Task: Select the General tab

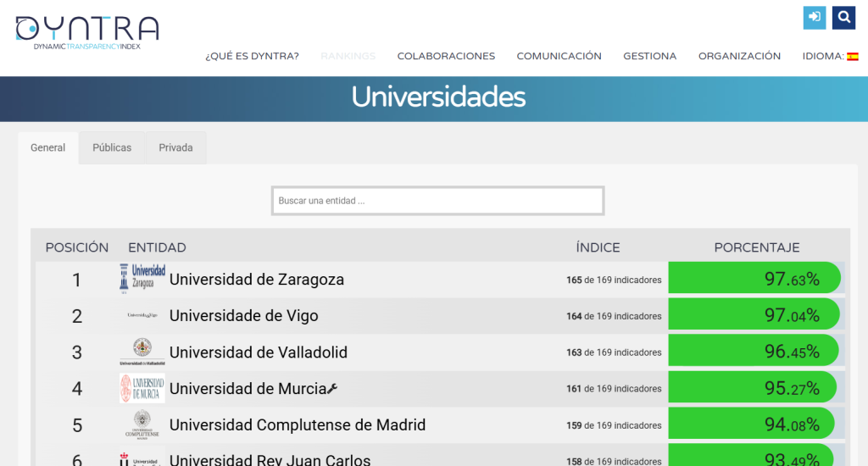Action: coord(48,147)
